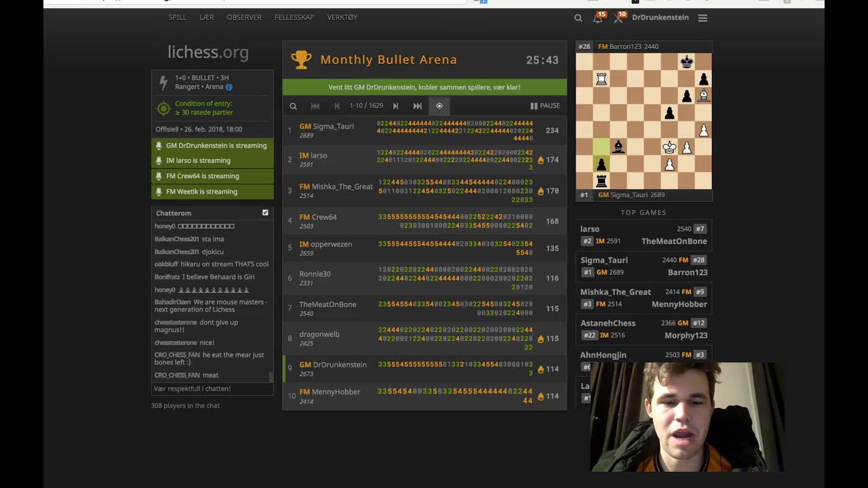Screen dimensions: 868x488
Task: Go to previous standings page
Action: [337, 106]
